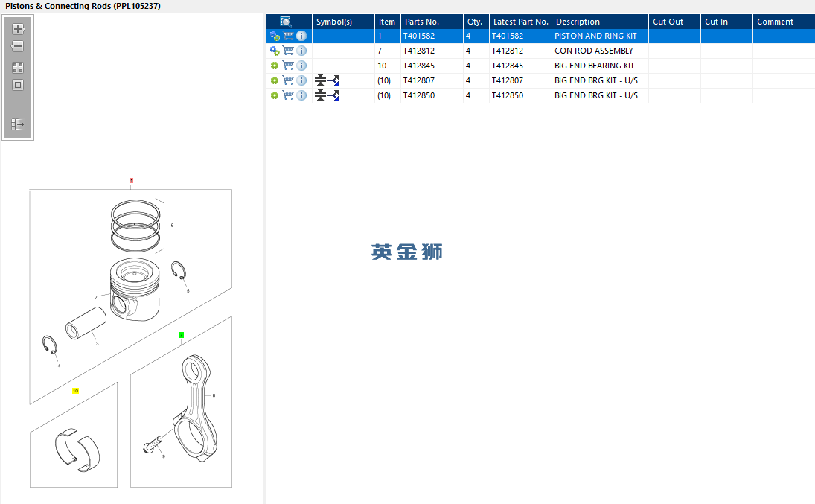Show info for part T412850
Viewport: 815px width, 504px height.
tap(301, 96)
